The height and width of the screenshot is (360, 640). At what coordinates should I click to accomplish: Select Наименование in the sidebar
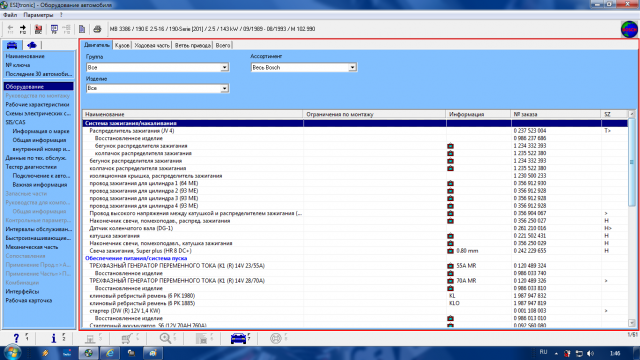click(x=25, y=56)
